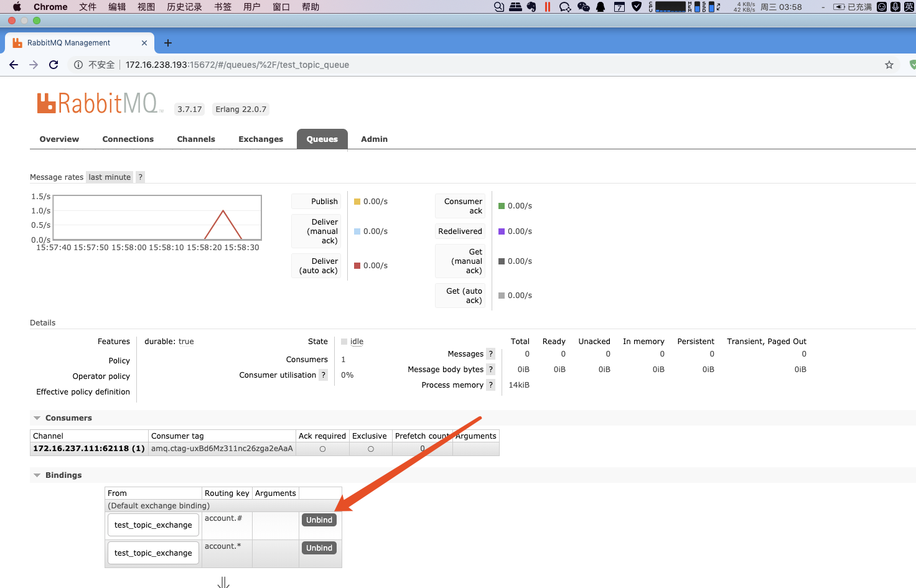This screenshot has width=916, height=588.
Task: Click the RabbitMQ logo
Action: pos(100,103)
